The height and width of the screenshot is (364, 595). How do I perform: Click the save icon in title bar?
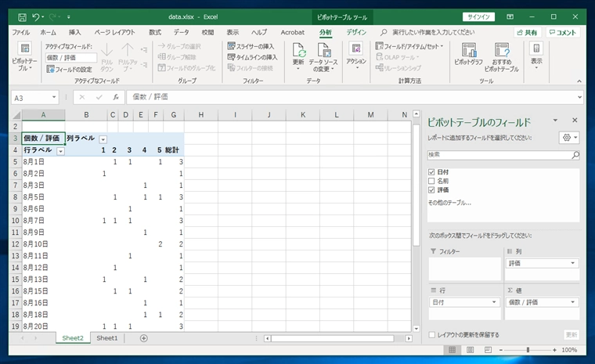tap(22, 16)
